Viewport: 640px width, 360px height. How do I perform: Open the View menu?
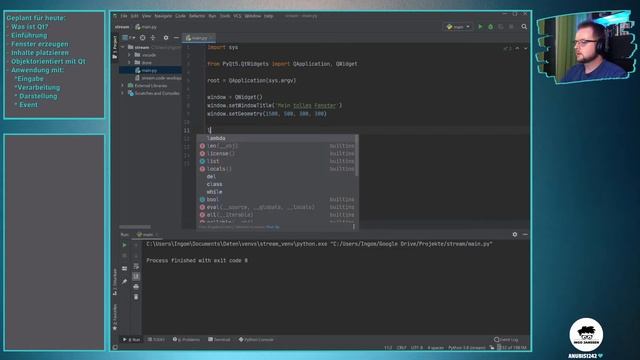point(146,16)
